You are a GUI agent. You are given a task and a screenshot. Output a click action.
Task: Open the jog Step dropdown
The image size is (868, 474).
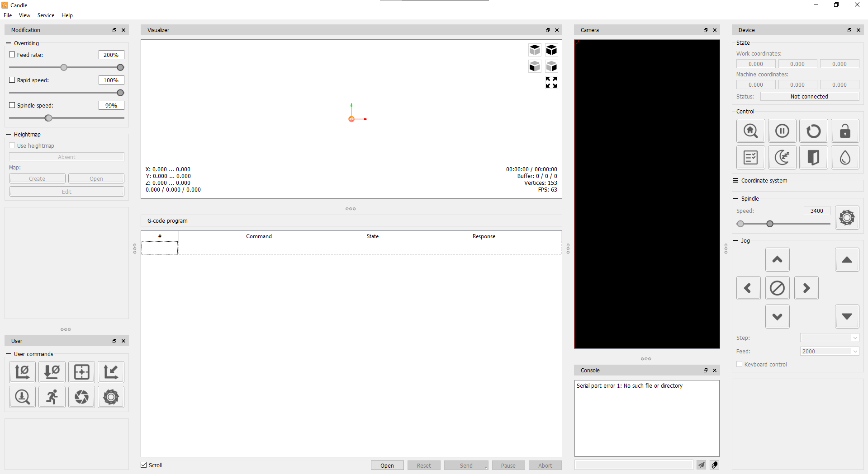pos(829,338)
